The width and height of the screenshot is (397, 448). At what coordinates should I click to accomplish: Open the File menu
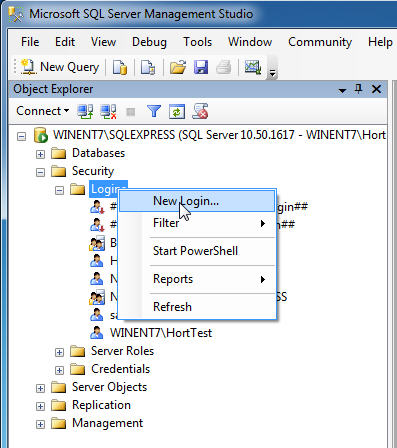tap(30, 42)
